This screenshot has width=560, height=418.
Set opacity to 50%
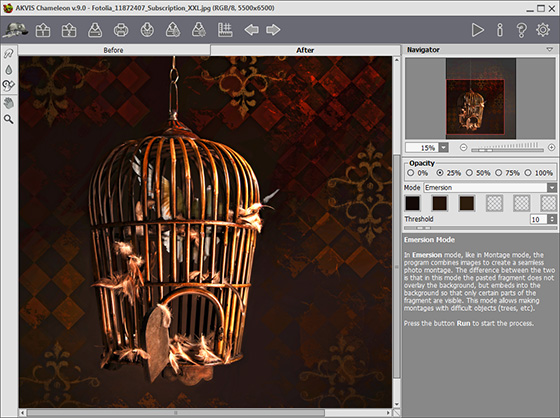click(x=469, y=173)
